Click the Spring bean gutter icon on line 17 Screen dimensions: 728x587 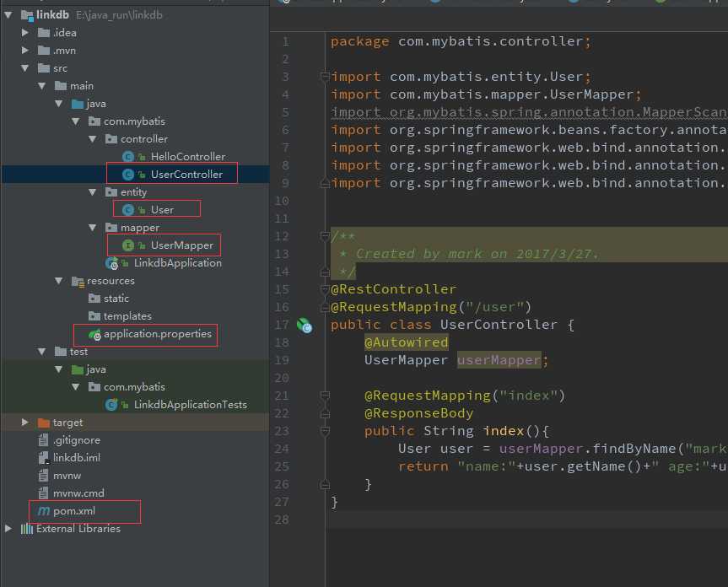click(x=305, y=326)
